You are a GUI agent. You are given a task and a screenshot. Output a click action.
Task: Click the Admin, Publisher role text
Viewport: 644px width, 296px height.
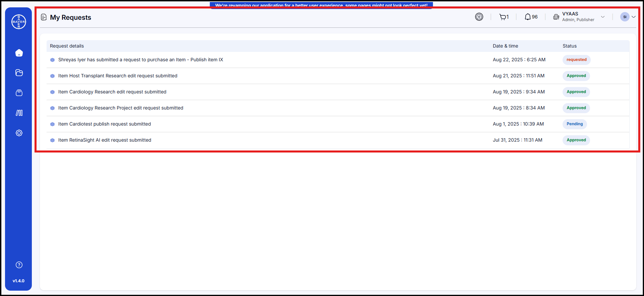coord(578,20)
